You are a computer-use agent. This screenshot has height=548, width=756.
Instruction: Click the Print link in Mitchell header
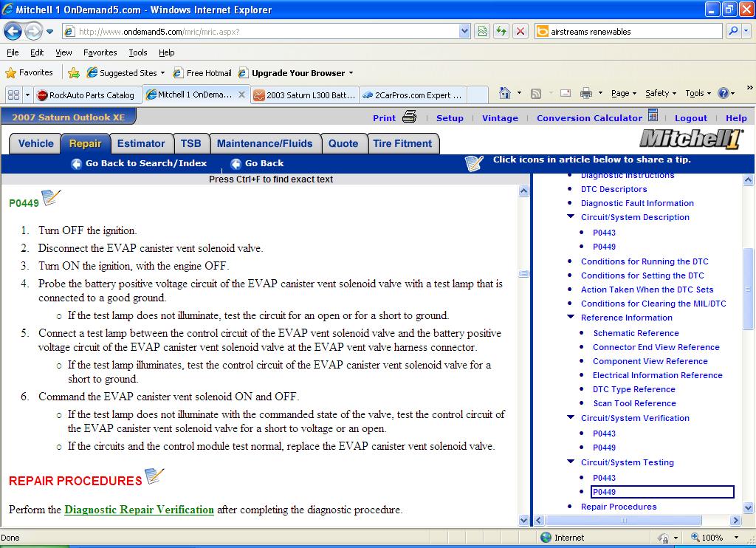click(x=384, y=117)
